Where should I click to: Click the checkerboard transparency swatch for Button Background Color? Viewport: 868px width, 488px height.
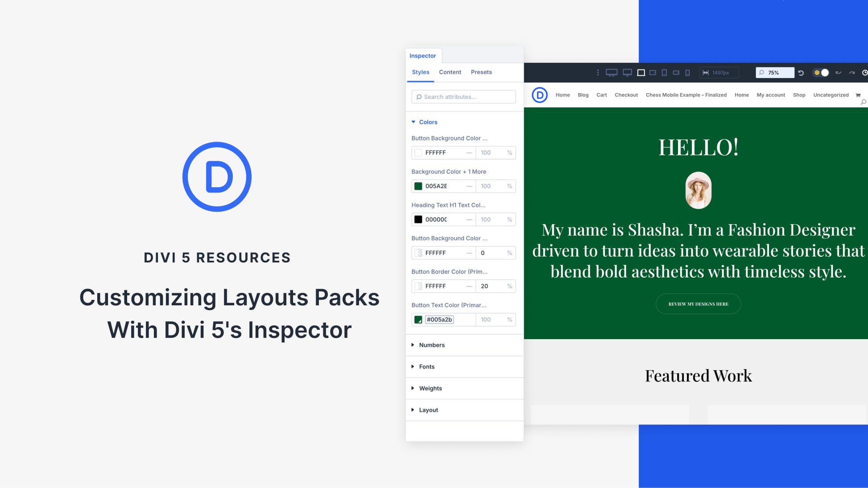(418, 253)
